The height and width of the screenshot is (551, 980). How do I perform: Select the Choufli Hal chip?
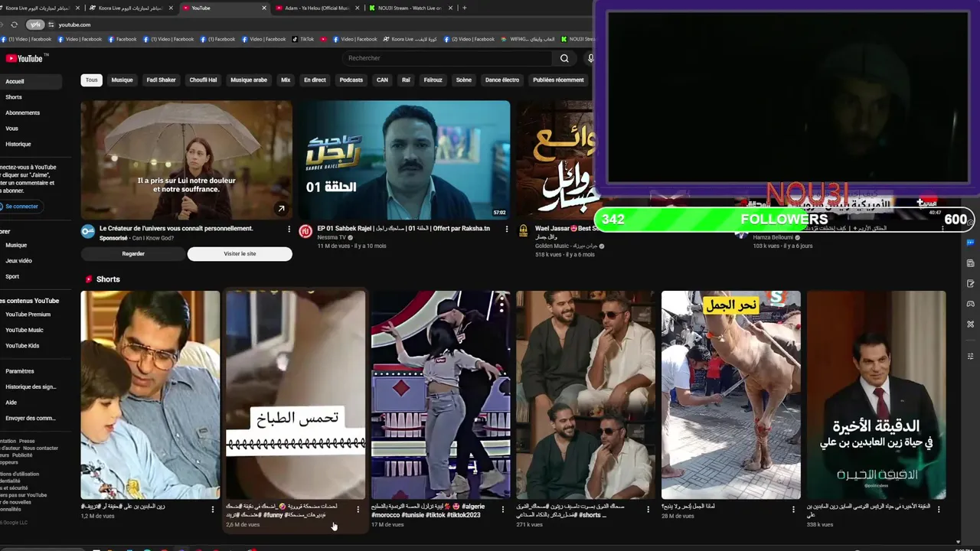coord(203,80)
